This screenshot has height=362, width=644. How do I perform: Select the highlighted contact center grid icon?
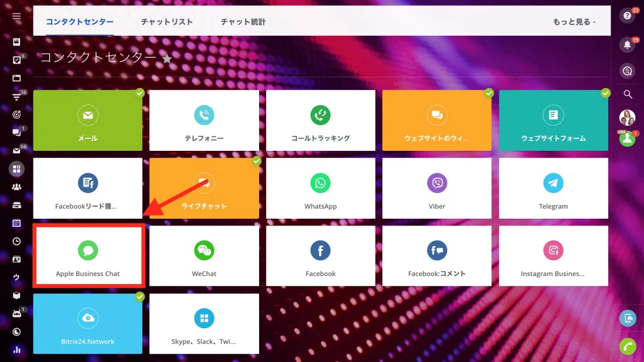pyautogui.click(x=16, y=168)
